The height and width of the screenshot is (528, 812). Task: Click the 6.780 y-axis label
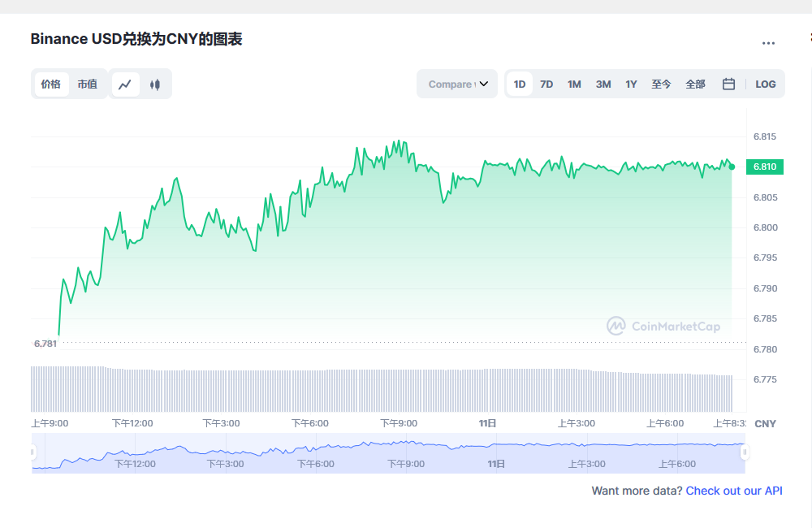coord(766,349)
